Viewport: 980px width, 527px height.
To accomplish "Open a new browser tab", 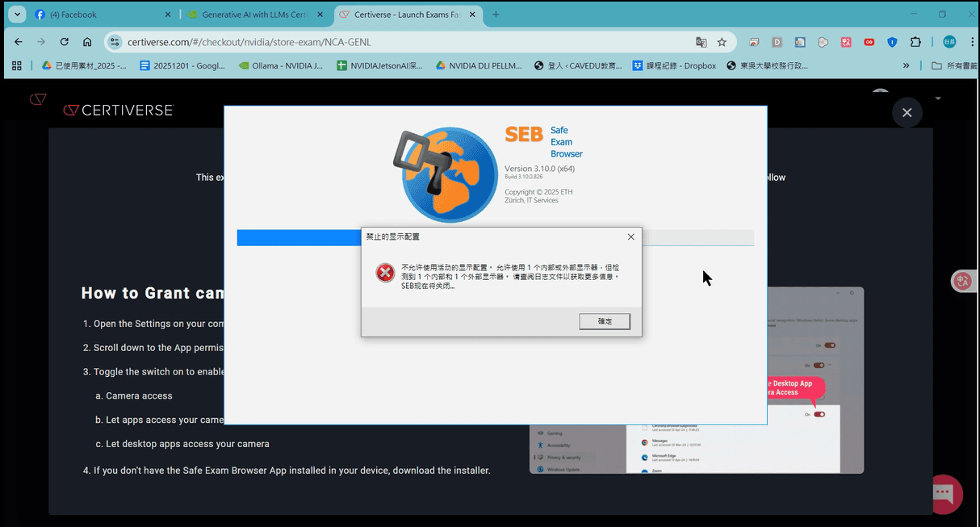I will (x=496, y=15).
